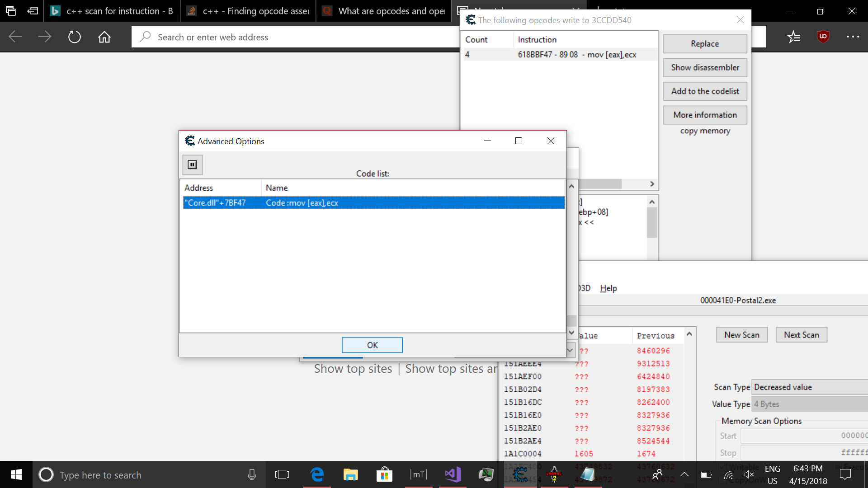
Task: Refresh the current page in Edge
Action: [x=74, y=37]
